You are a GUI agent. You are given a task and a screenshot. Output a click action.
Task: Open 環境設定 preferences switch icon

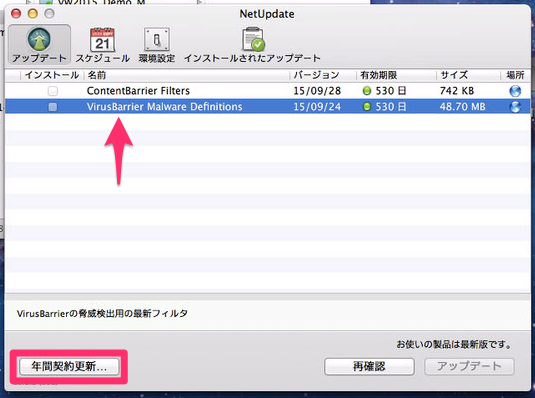point(157,40)
